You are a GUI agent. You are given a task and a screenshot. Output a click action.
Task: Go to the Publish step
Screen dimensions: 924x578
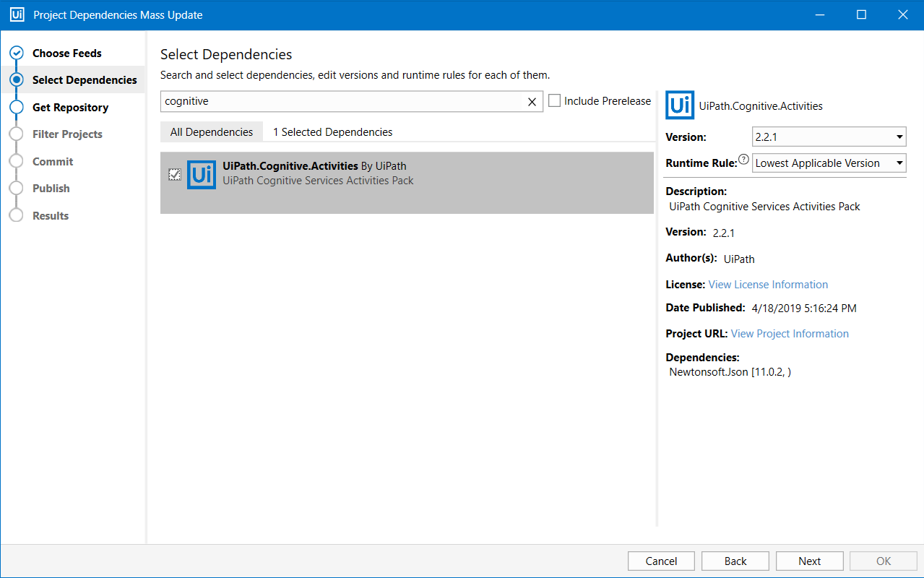pos(16,188)
